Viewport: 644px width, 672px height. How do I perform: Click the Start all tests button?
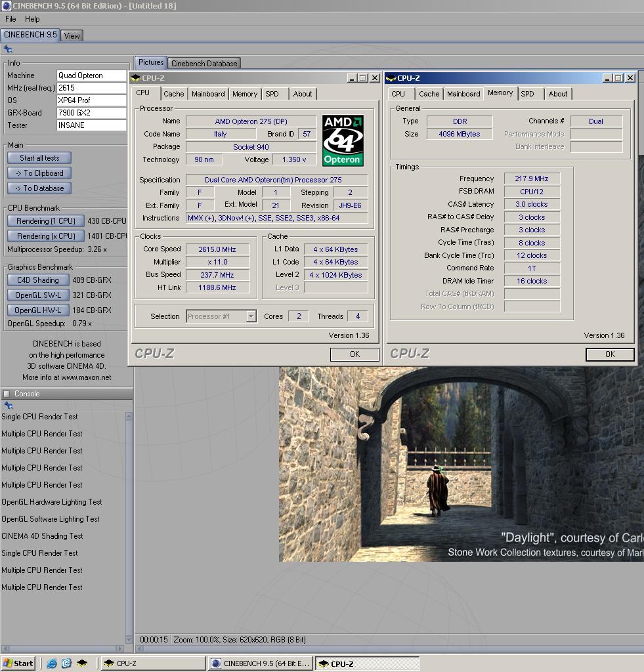[x=39, y=158]
